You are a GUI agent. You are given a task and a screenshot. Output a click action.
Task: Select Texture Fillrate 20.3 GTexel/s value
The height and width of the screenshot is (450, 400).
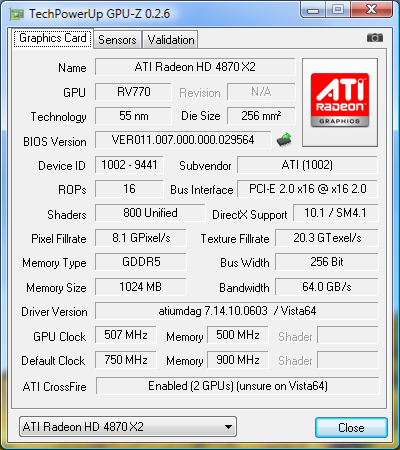(327, 238)
